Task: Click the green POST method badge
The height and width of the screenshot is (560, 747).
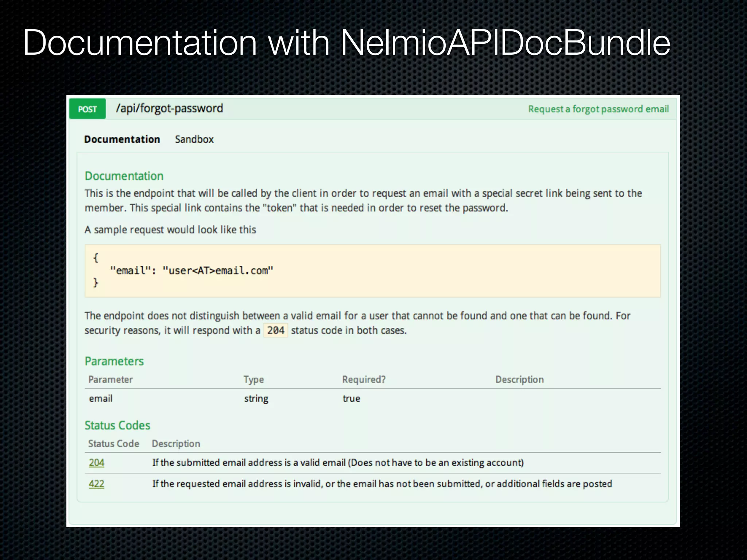Action: pos(88,109)
